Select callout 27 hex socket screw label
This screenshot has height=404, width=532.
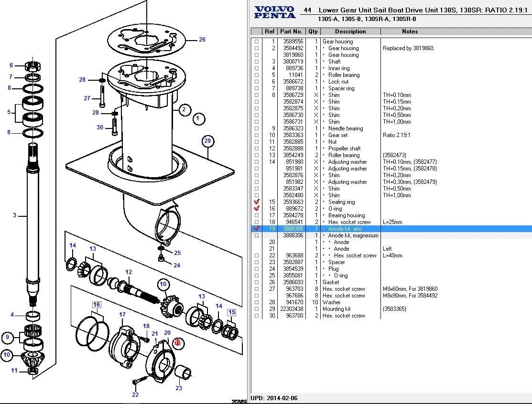point(87,98)
